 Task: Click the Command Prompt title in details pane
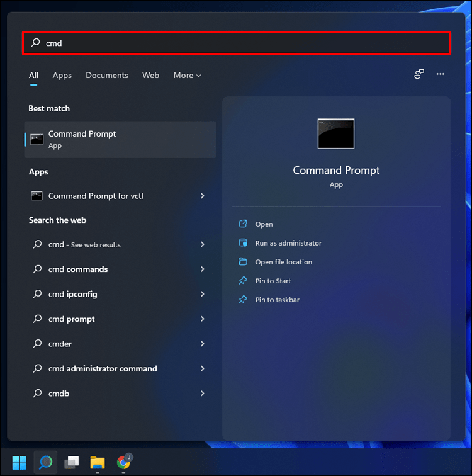pos(336,170)
